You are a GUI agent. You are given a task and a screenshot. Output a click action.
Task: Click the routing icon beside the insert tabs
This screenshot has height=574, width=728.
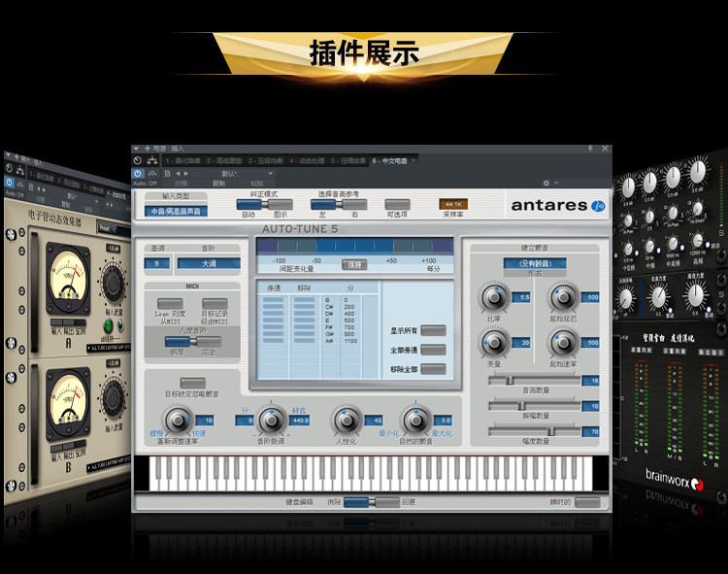(x=151, y=160)
